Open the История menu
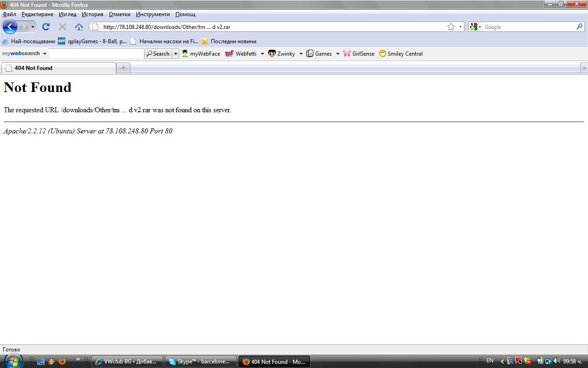Image resolution: width=588 pixels, height=368 pixels. coord(92,14)
